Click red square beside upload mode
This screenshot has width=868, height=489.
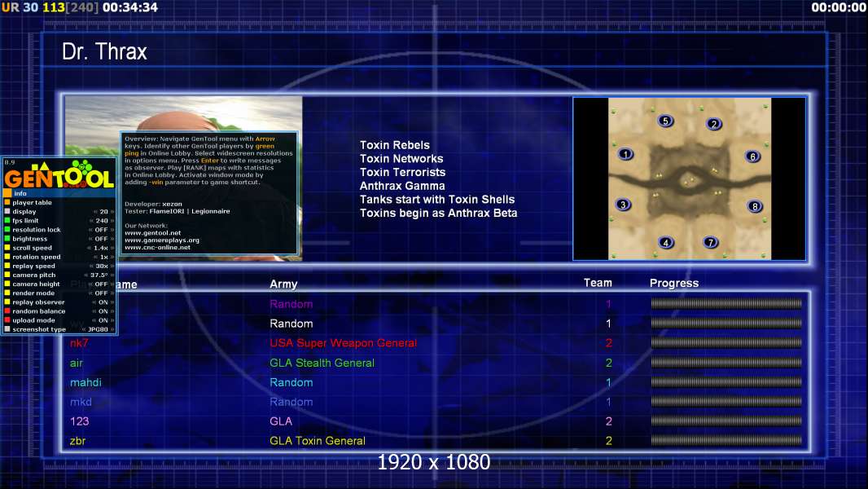tap(7, 320)
